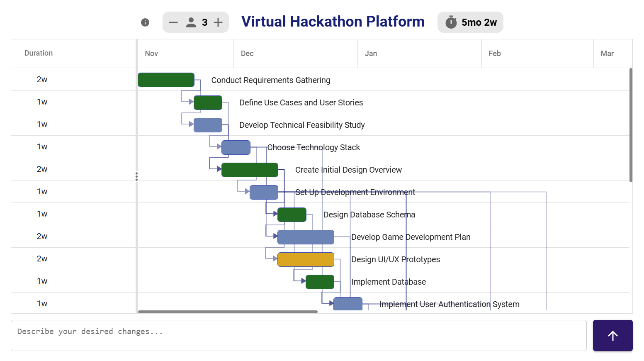Click the info icon beside the resource counter
The width and height of the screenshot is (644, 361).
[x=145, y=22]
